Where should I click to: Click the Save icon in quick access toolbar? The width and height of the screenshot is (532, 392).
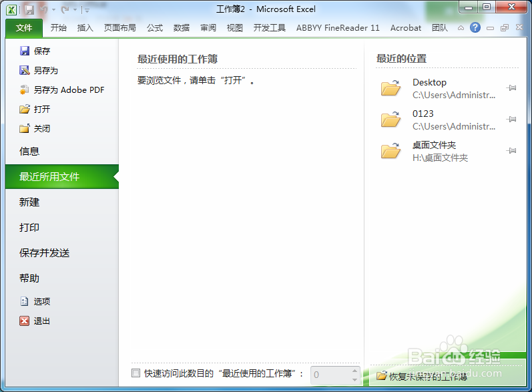tap(29, 10)
